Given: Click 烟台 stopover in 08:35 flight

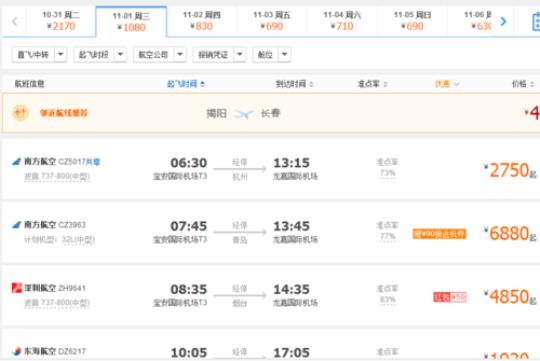Looking at the screenshot, I should tap(240, 303).
